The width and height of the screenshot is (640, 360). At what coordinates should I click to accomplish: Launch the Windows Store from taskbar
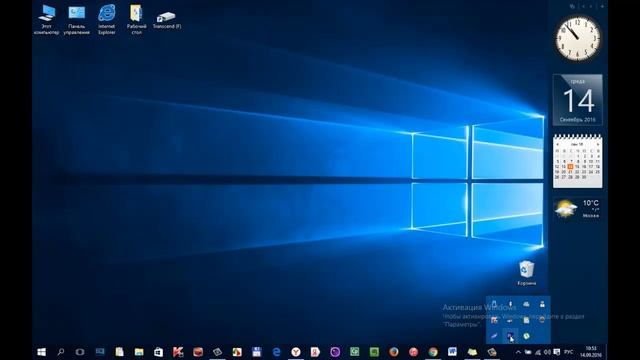tap(158, 352)
